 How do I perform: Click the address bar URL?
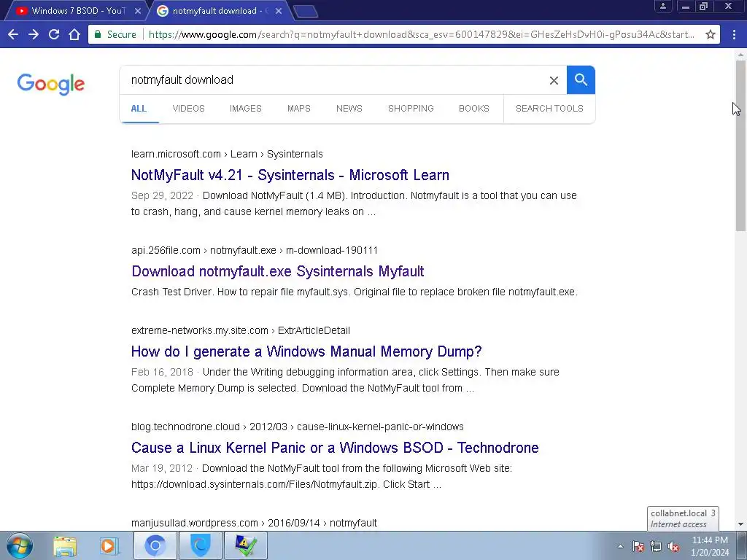[x=421, y=34]
